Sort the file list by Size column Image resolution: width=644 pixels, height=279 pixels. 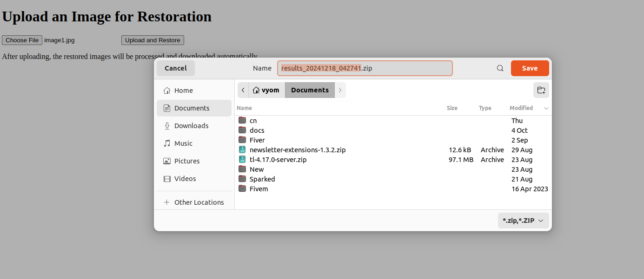tap(452, 108)
